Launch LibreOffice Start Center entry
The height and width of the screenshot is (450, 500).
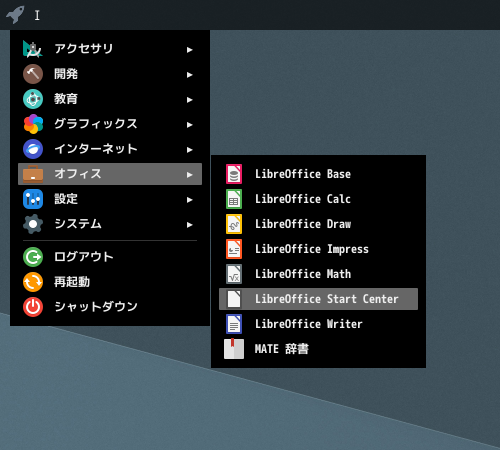318,299
